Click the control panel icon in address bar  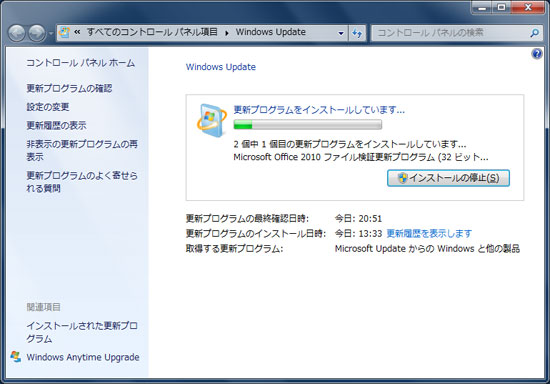64,32
